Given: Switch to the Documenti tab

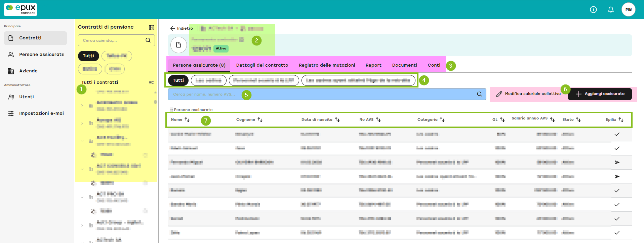Looking at the screenshot, I should point(404,65).
